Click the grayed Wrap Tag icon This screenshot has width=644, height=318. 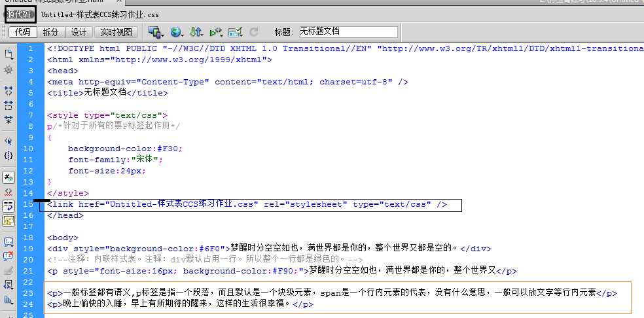9,271
